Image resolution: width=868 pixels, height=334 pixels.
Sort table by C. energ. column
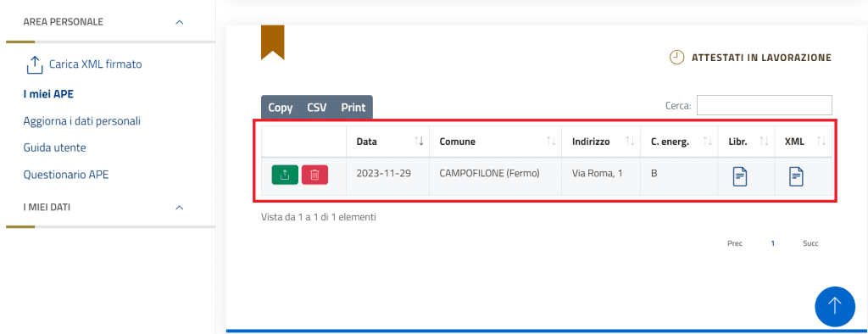click(x=679, y=142)
